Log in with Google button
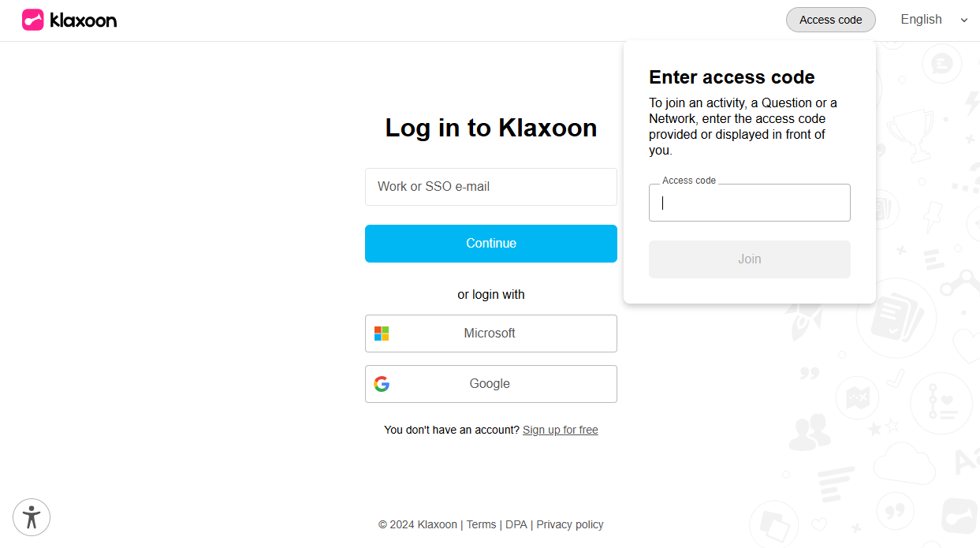This screenshot has height=548, width=980. 490,384
